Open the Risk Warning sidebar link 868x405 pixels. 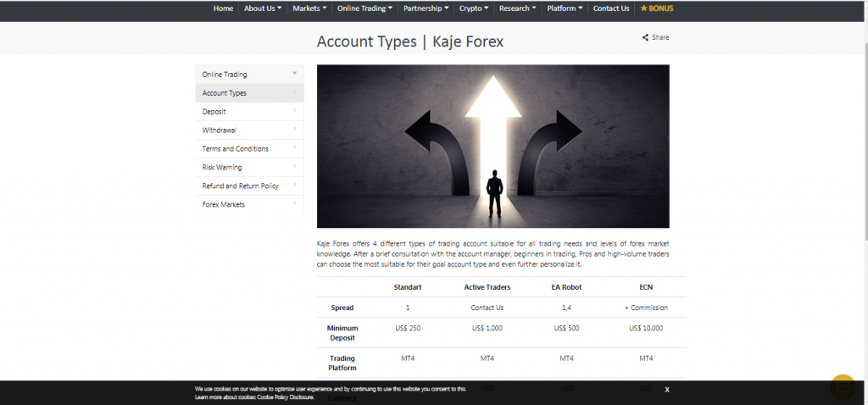[x=249, y=167]
